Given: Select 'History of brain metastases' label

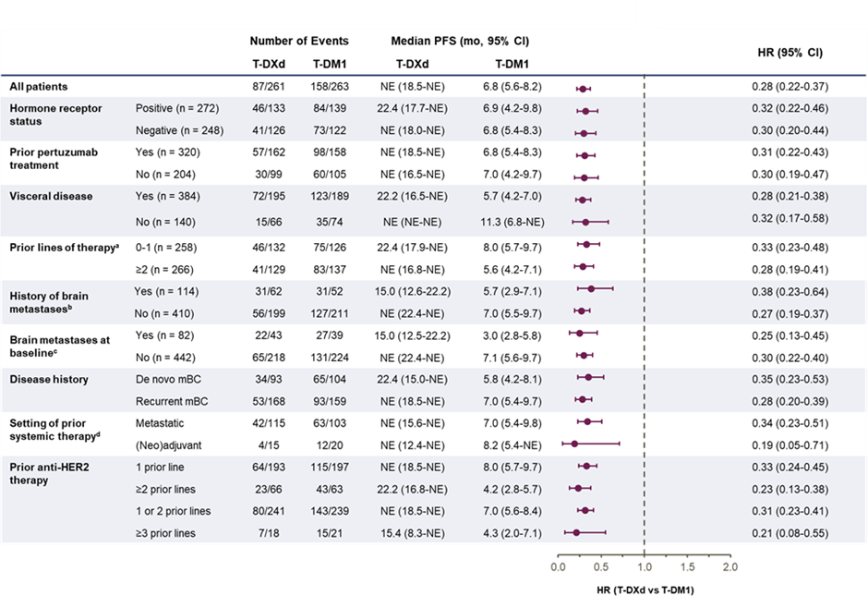Looking at the screenshot, I should [x=49, y=302].
